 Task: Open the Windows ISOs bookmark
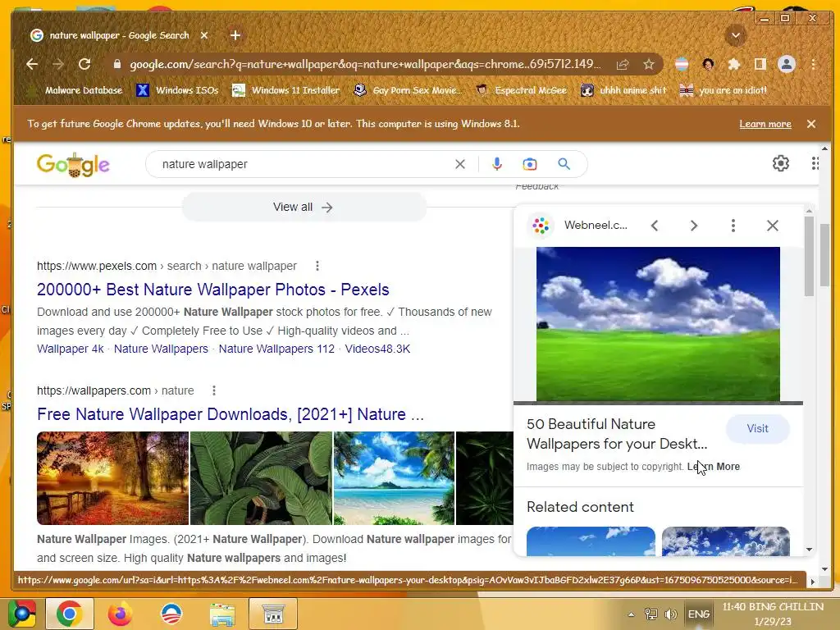(x=178, y=90)
